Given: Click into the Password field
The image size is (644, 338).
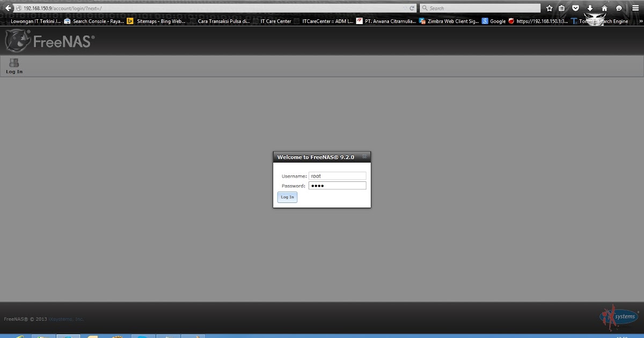Looking at the screenshot, I should click(x=338, y=186).
